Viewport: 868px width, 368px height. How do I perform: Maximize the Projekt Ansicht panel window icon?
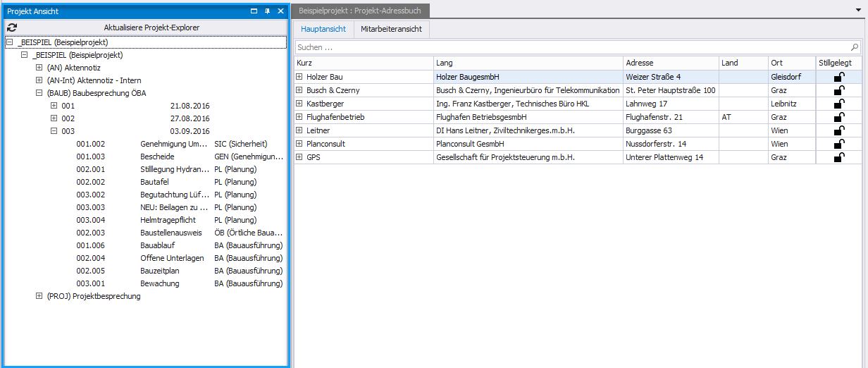click(254, 11)
